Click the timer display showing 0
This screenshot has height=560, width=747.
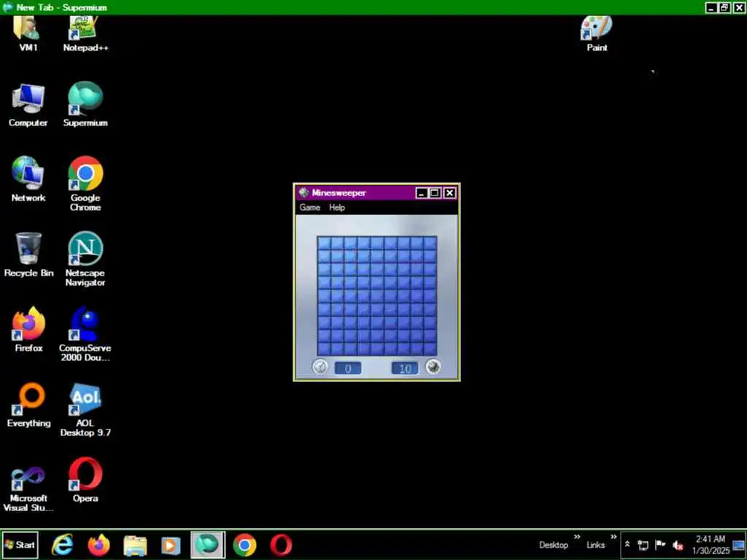[x=348, y=368]
